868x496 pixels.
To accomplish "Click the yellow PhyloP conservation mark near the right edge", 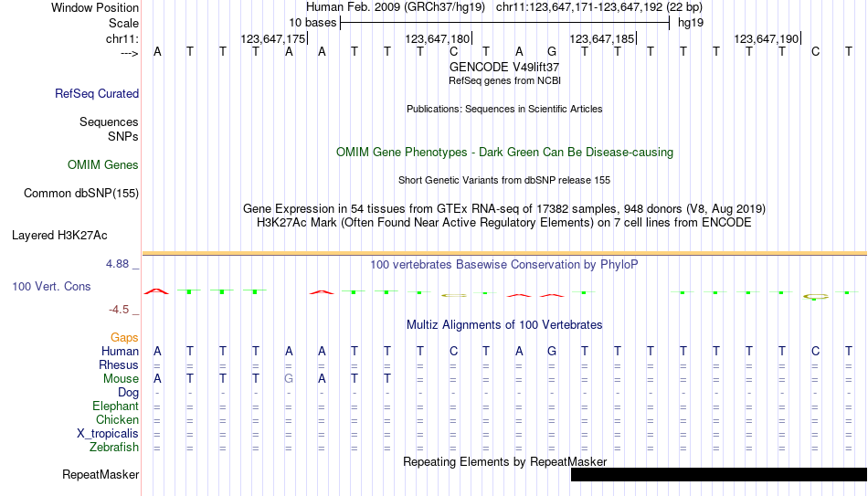I will 815,297.
